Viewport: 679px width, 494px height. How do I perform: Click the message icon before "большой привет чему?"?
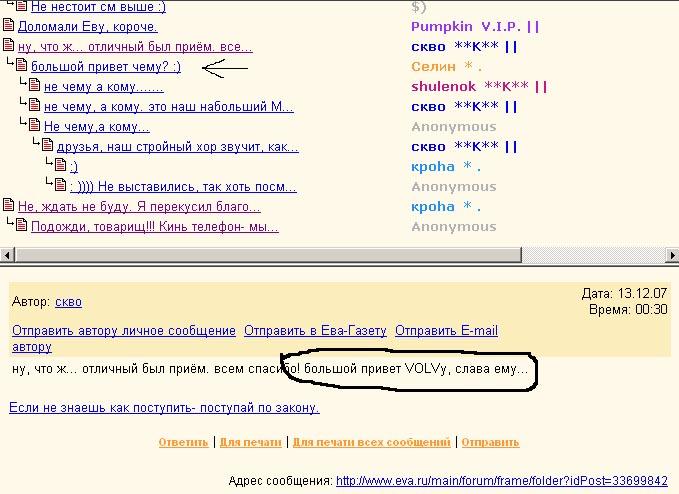[22, 67]
